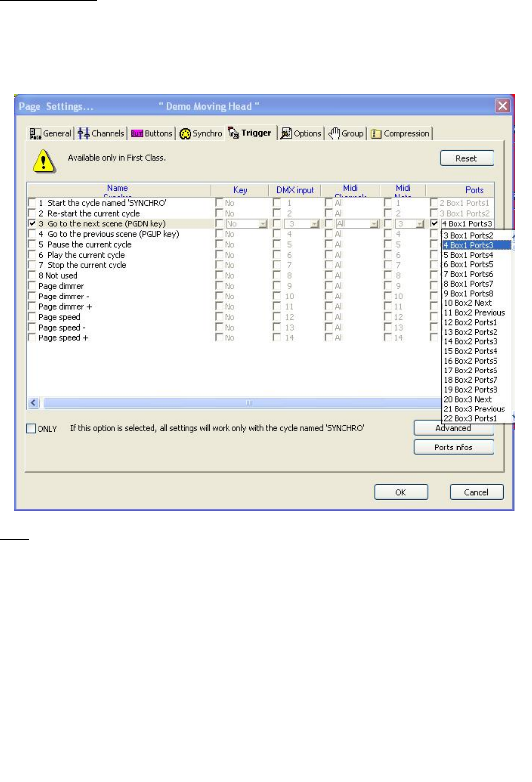Enable 'Play the current cycle' checkbox
Image resolution: width=532 pixels, height=782 pixels.
[32, 255]
